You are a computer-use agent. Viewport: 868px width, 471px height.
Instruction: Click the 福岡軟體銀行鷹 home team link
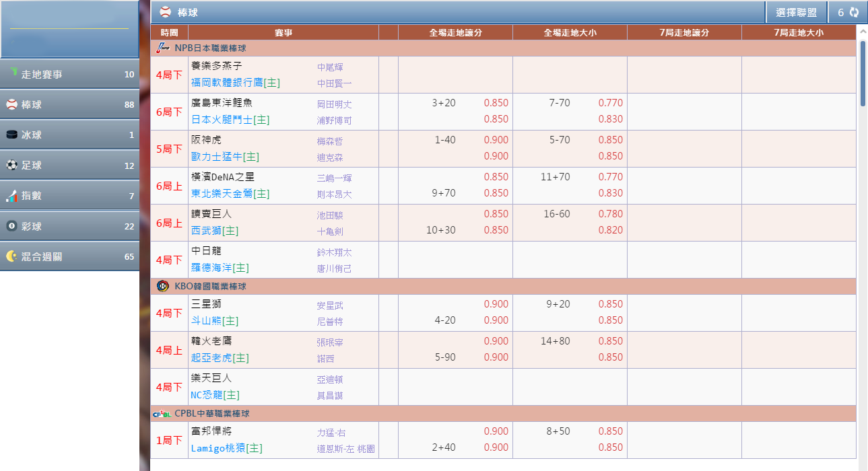click(236, 83)
